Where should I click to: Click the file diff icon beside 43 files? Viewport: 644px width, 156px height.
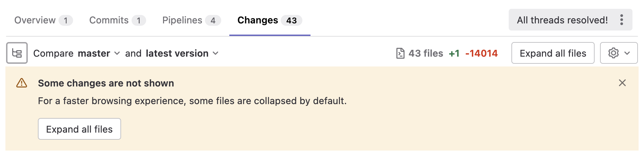coord(400,53)
